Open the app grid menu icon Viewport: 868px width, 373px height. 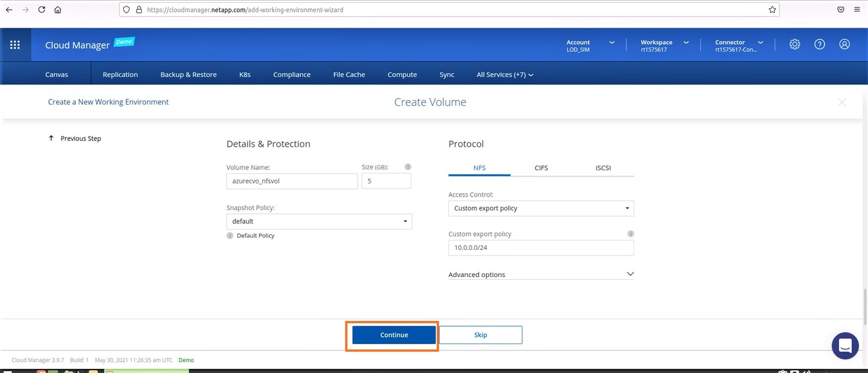16,45
